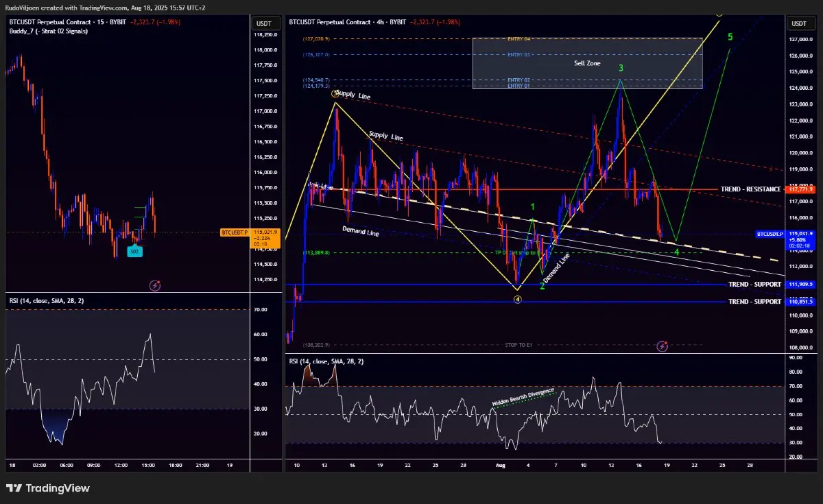Select the ENTRY 02 line label
823x504 pixels.
click(519, 80)
